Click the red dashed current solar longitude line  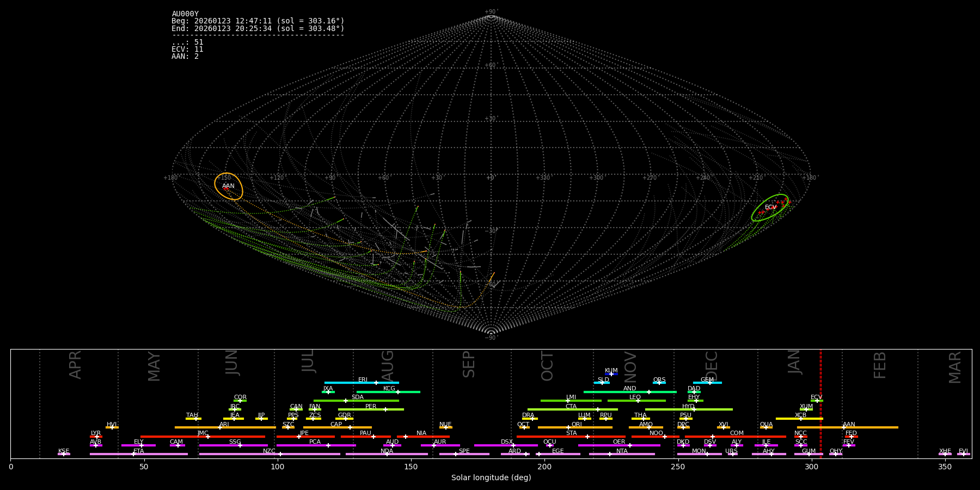tap(820, 403)
